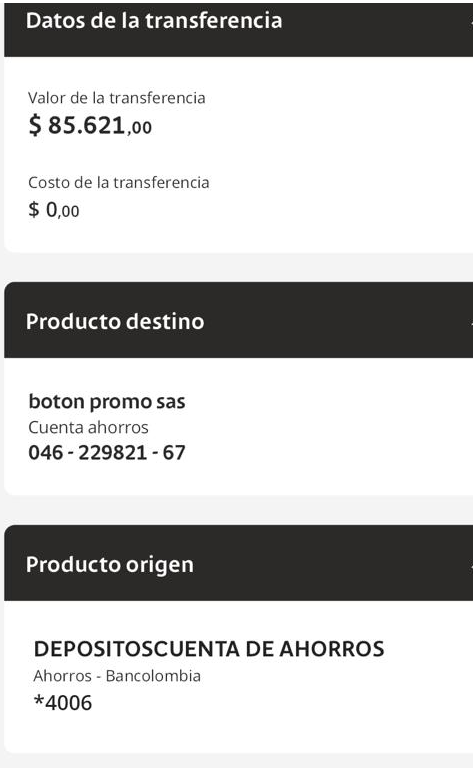Select the transfer amount $ 85.621,00
The height and width of the screenshot is (768, 473).
[90, 125]
